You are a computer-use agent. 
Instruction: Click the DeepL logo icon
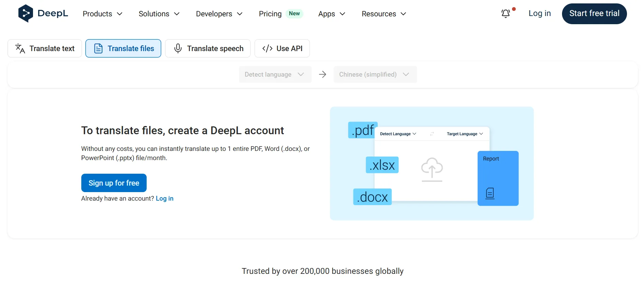26,13
